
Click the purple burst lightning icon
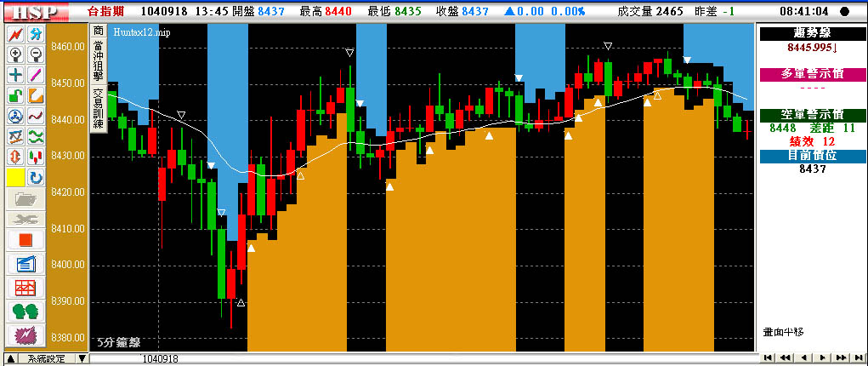pos(26,335)
